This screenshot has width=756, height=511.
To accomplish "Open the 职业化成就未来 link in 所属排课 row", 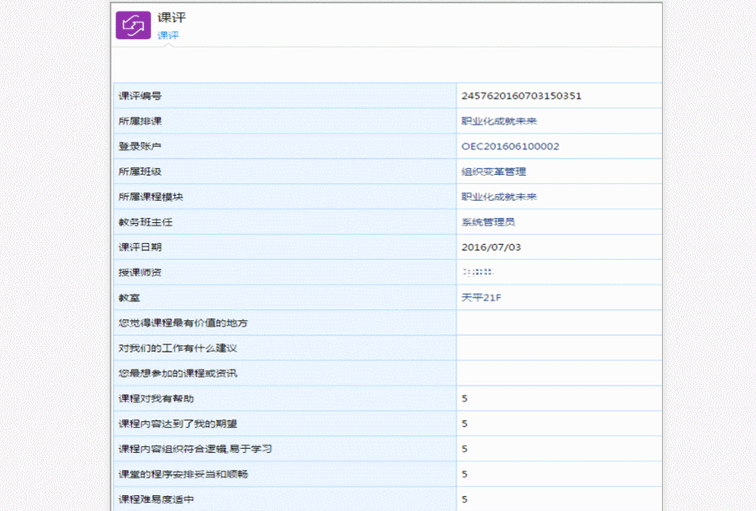I will tap(499, 121).
